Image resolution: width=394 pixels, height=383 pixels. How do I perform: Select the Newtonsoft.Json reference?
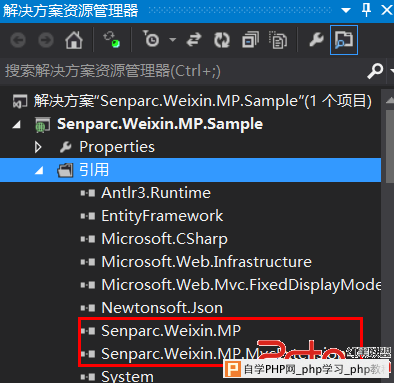coord(162,308)
